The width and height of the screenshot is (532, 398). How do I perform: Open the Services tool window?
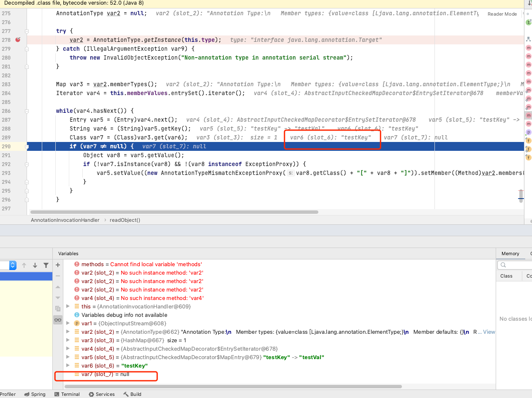tap(102, 394)
